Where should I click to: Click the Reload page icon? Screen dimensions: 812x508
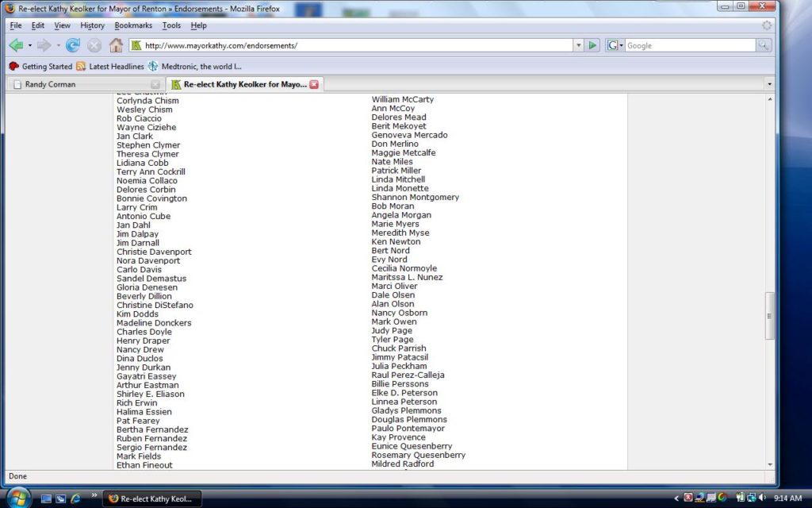pyautogui.click(x=73, y=45)
